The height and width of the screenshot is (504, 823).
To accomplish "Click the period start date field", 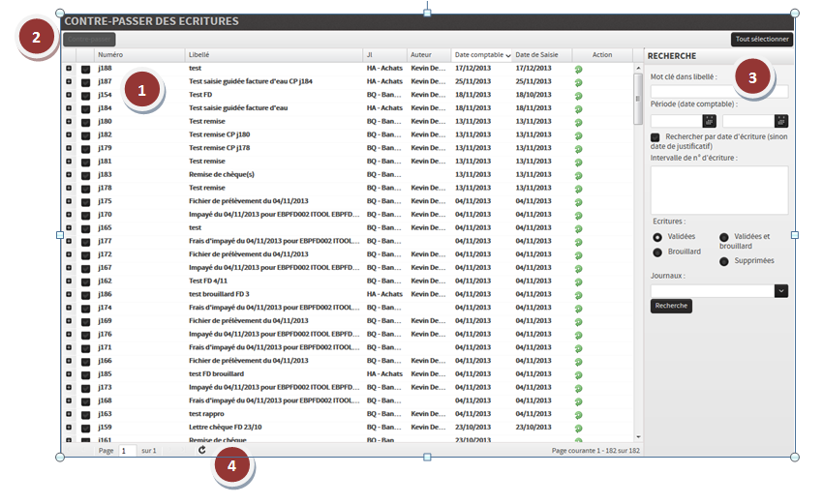I will point(677,121).
